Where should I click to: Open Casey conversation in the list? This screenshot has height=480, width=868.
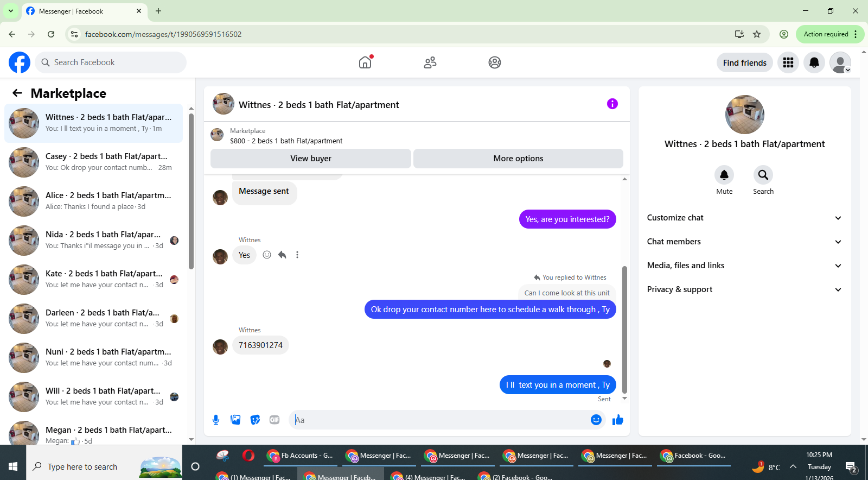click(94, 162)
